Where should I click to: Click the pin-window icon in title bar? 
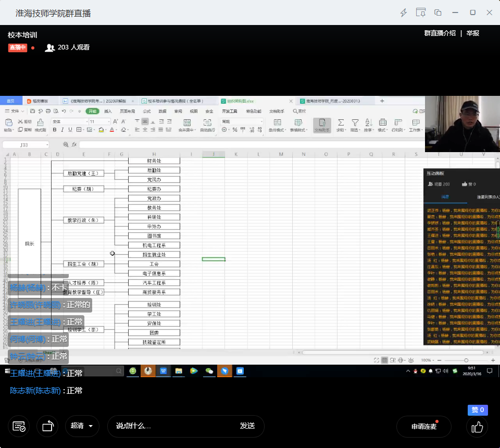[x=421, y=13]
